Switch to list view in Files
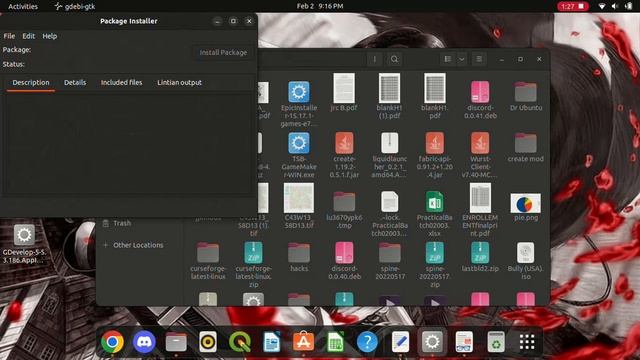Viewport: 640px width, 360px height. click(448, 59)
